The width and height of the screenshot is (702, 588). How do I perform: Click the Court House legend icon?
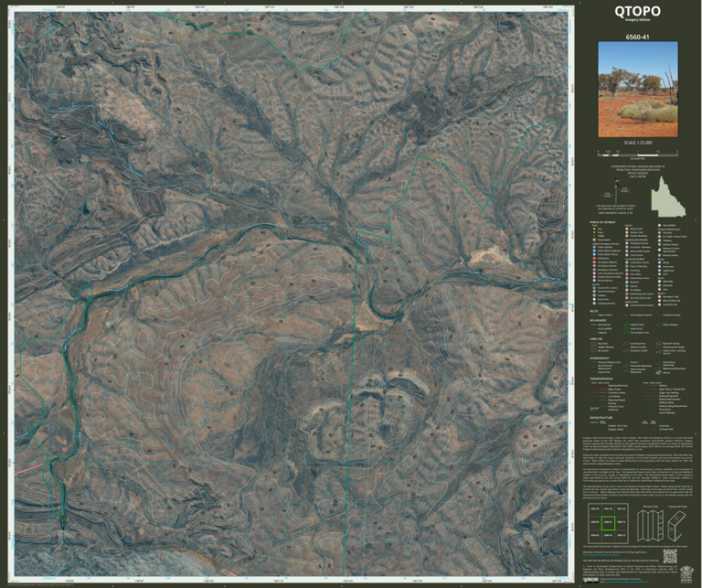[x=627, y=255]
